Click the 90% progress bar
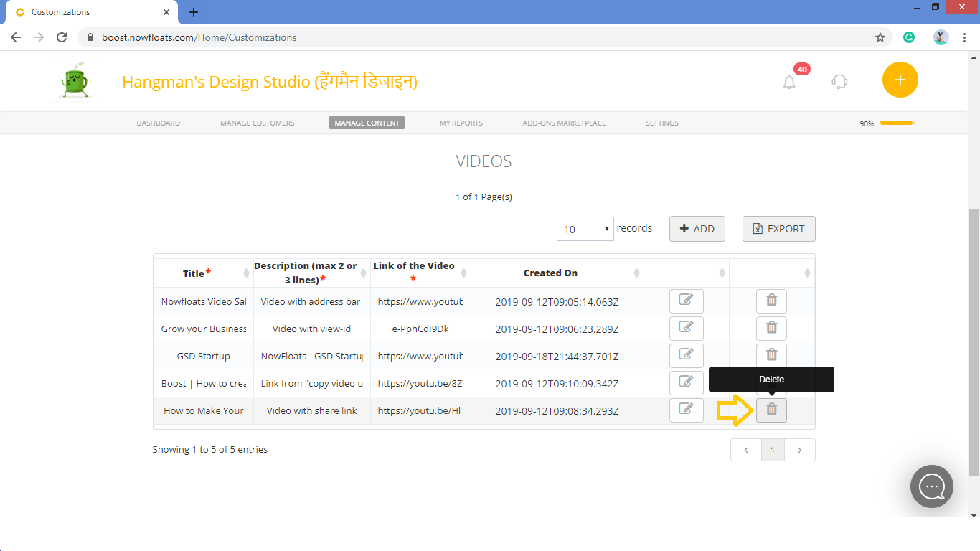Viewport: 980px width, 551px height. tap(895, 123)
